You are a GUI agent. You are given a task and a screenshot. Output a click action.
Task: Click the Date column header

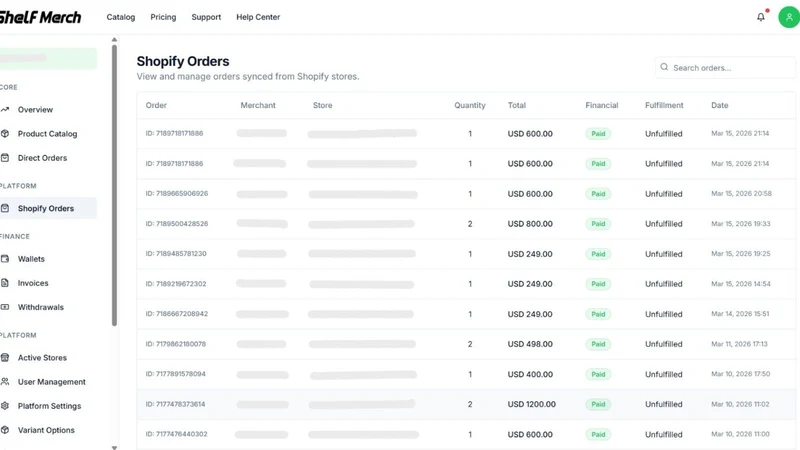[x=720, y=105]
